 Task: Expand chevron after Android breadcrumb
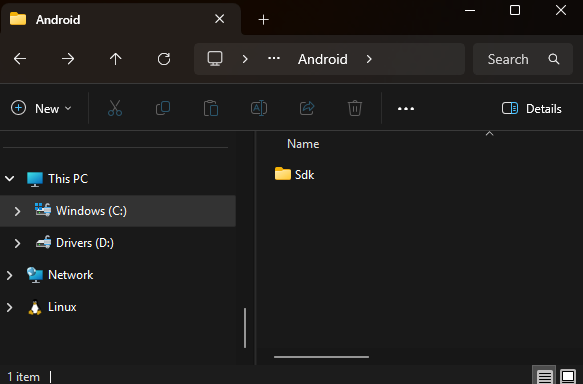point(369,59)
